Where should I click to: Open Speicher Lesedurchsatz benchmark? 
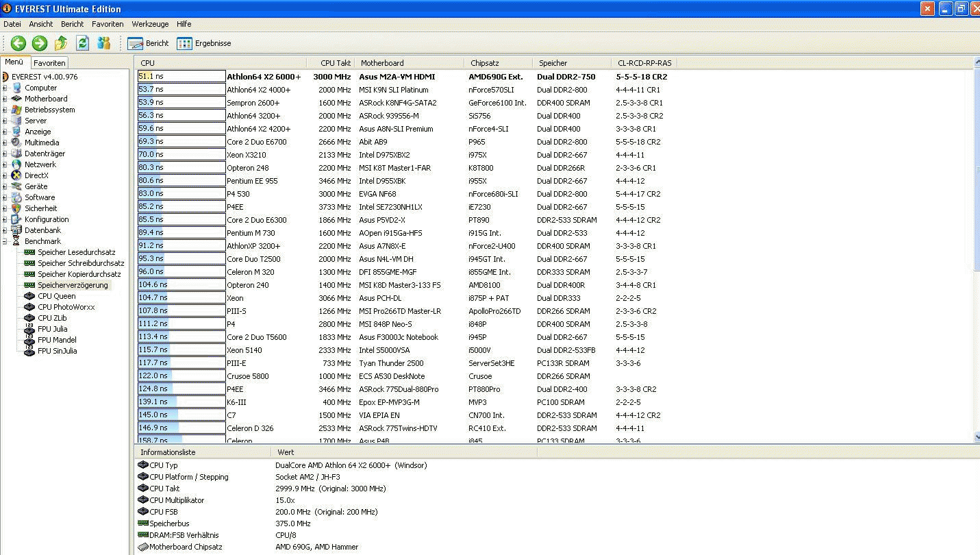coord(77,252)
